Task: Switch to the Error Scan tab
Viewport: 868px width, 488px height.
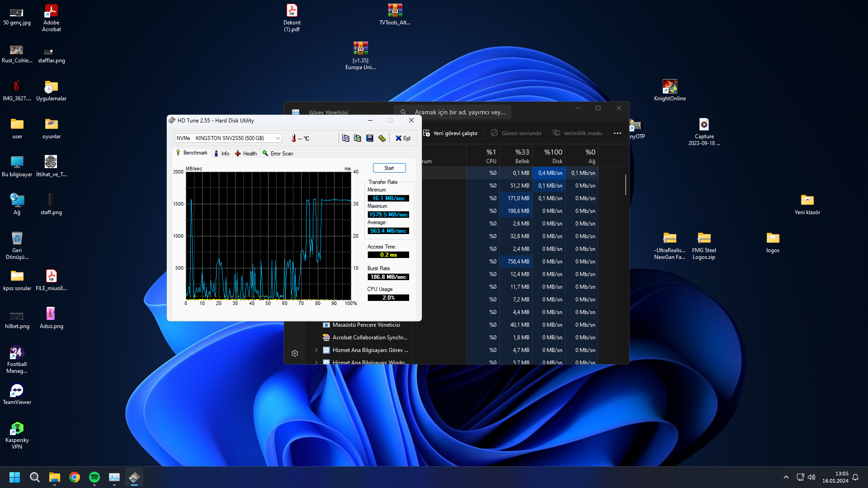Action: point(278,154)
